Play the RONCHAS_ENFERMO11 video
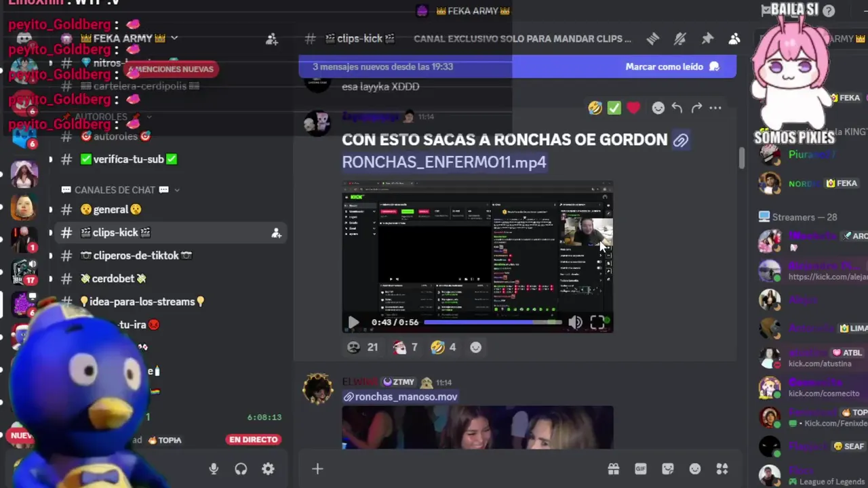This screenshot has width=868, height=488. click(353, 323)
